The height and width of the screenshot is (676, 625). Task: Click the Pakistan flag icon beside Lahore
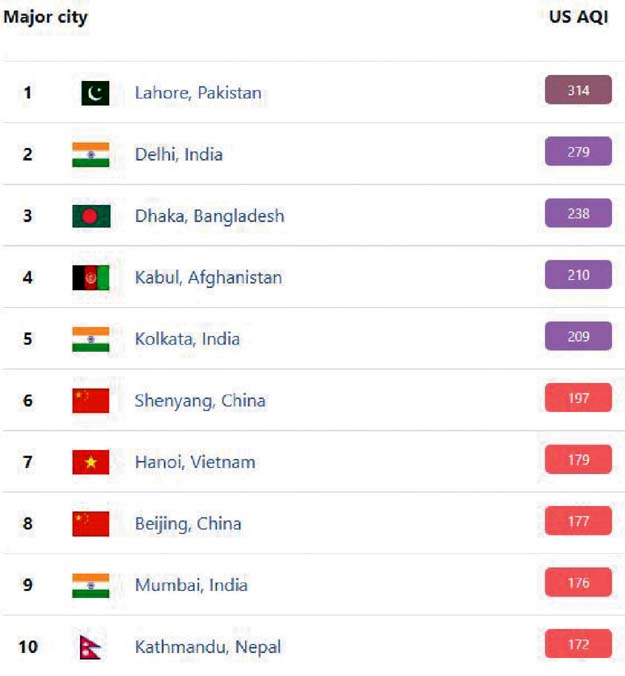click(95, 93)
